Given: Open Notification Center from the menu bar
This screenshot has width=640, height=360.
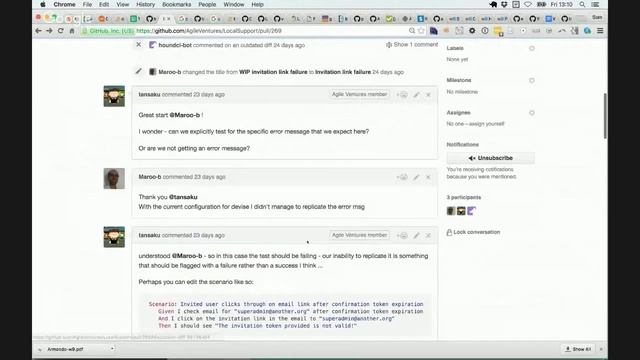Looking at the screenshot, I should pyautogui.click(x=595, y=4).
